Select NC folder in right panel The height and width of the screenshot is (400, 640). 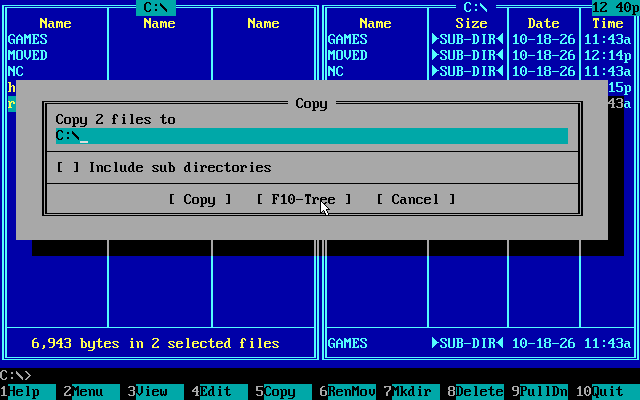(x=336, y=71)
